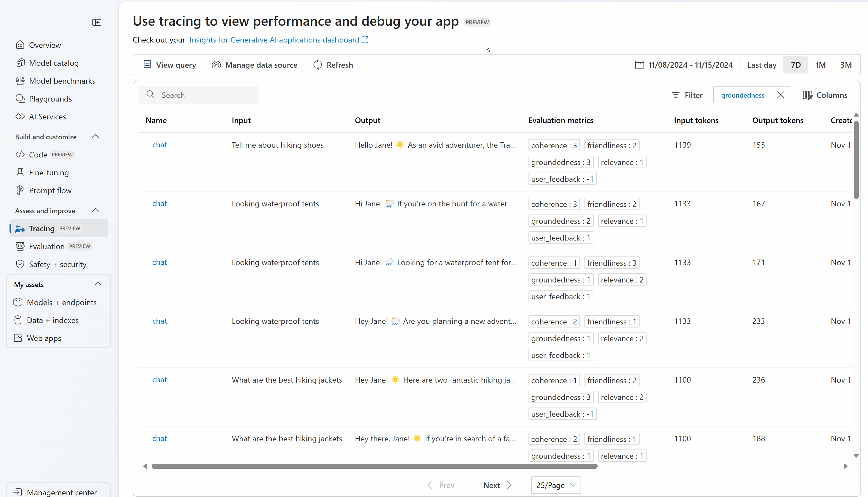Screen dimensions: 868x497
Task: Collapse the Build and customize section
Action: tap(96, 136)
